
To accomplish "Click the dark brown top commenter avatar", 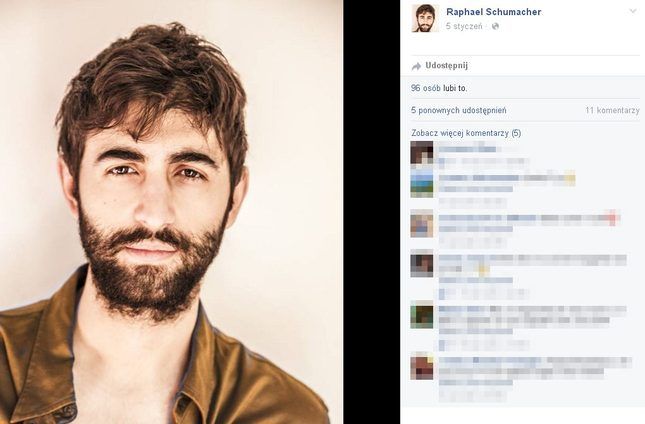I will click(x=422, y=152).
